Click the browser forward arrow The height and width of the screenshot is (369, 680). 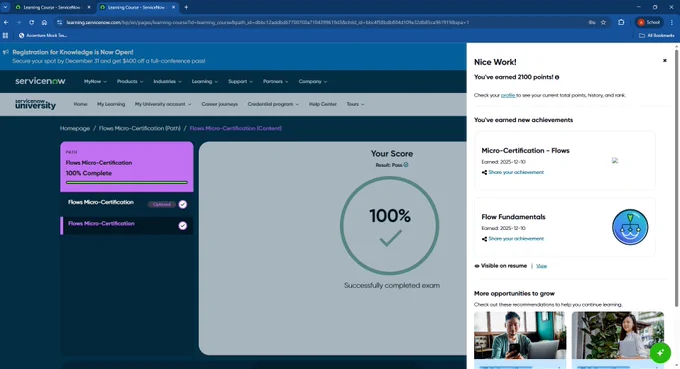click(x=19, y=23)
